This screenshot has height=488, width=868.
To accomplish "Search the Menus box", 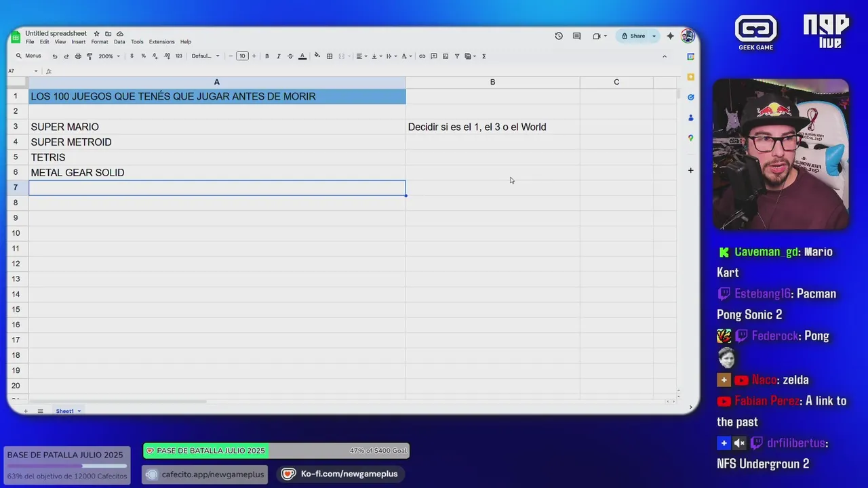I will click(28, 56).
